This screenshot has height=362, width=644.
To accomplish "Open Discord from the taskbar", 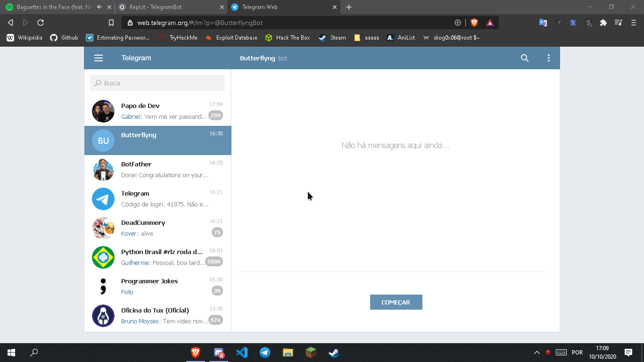I will point(219,353).
